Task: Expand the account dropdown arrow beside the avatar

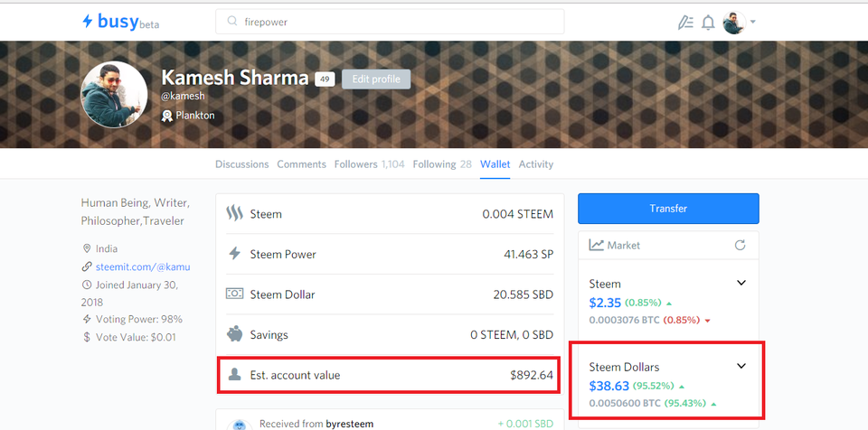Action: (753, 23)
